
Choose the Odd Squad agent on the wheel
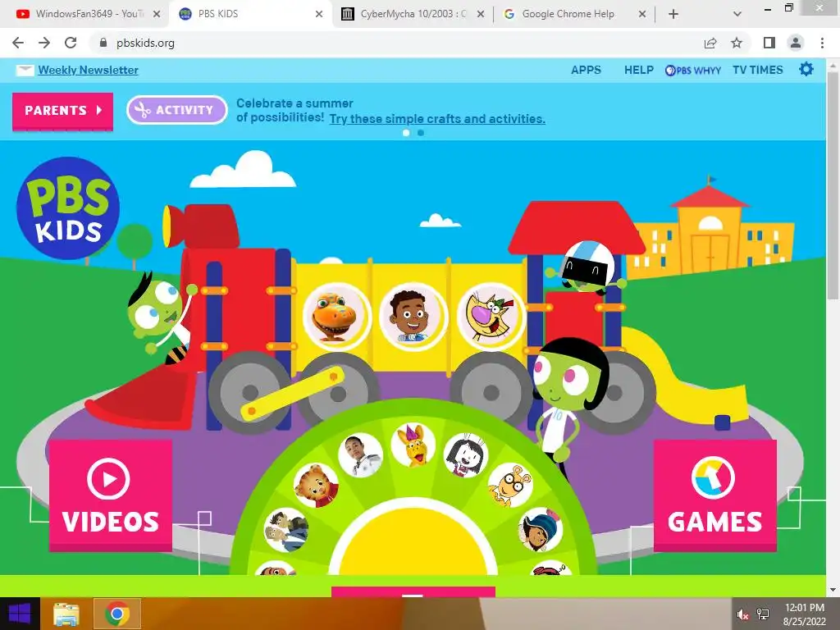click(x=361, y=455)
